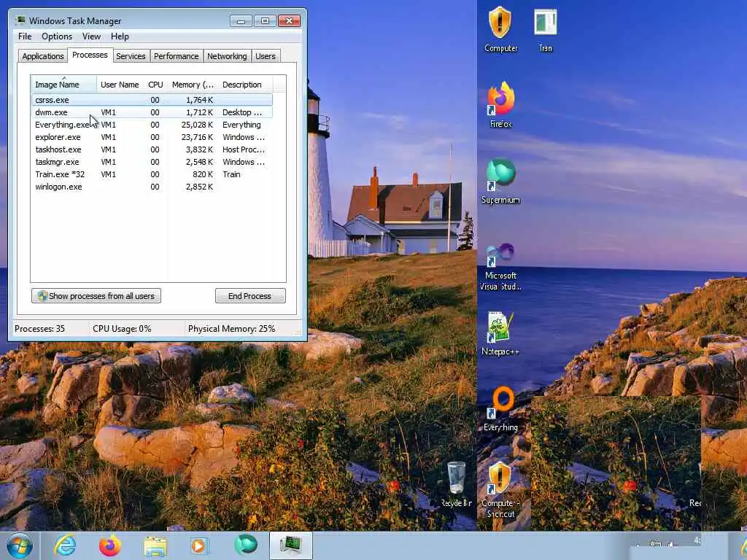Select the Tran desktop icon
This screenshot has width=747, height=560.
[x=546, y=29]
